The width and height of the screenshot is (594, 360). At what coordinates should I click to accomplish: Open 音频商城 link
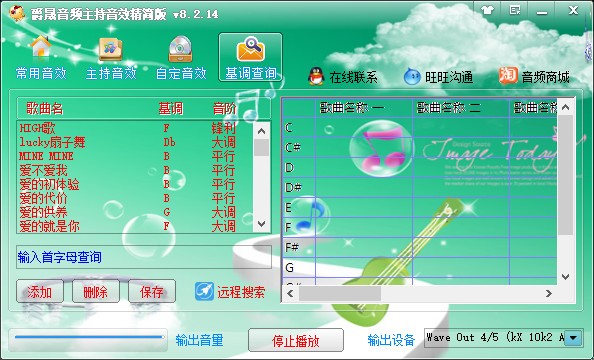[545, 77]
